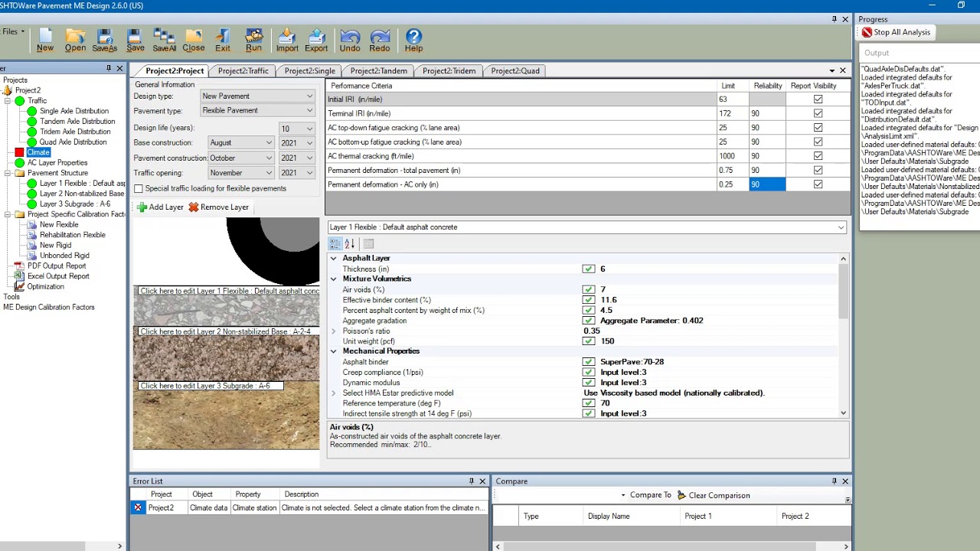This screenshot has height=551, width=980.
Task: Collapse the Mechanical Properties section
Action: [x=333, y=351]
